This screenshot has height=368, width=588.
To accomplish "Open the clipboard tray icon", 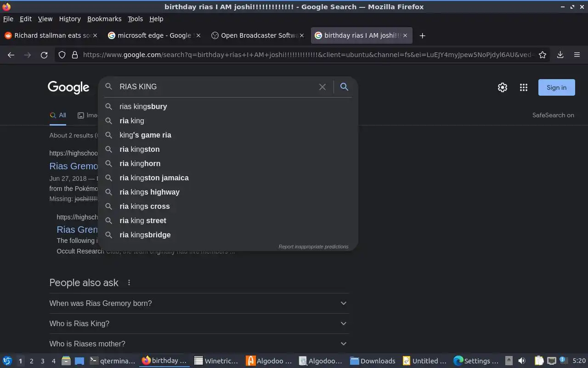I will click(539, 361).
